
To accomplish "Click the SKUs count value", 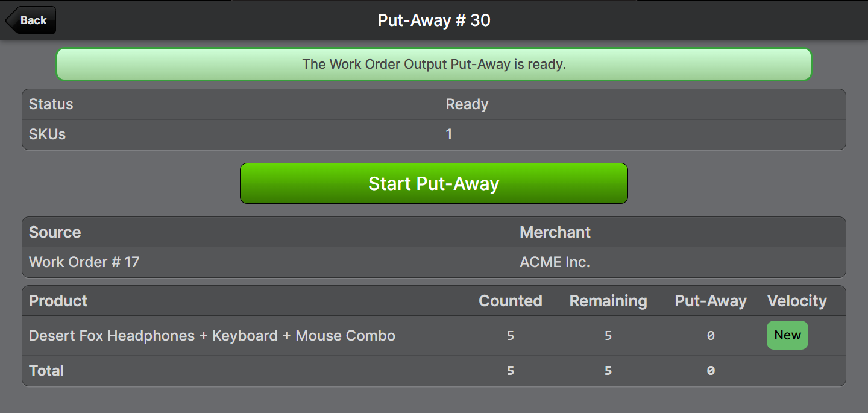I will coord(449,134).
